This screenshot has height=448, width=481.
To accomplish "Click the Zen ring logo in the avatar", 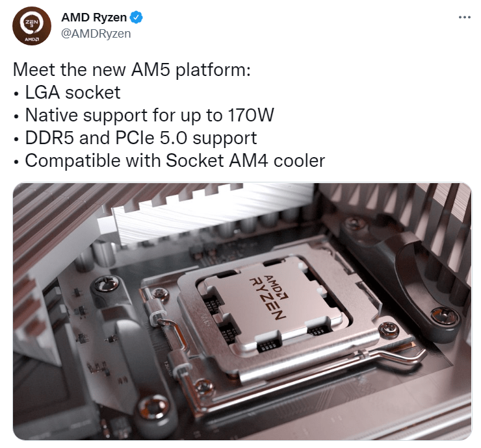I will (32, 23).
